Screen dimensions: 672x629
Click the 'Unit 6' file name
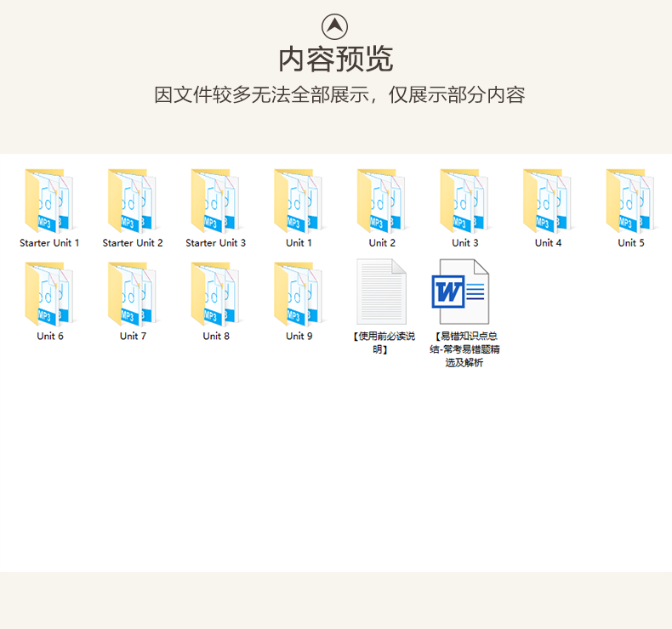click(x=49, y=336)
